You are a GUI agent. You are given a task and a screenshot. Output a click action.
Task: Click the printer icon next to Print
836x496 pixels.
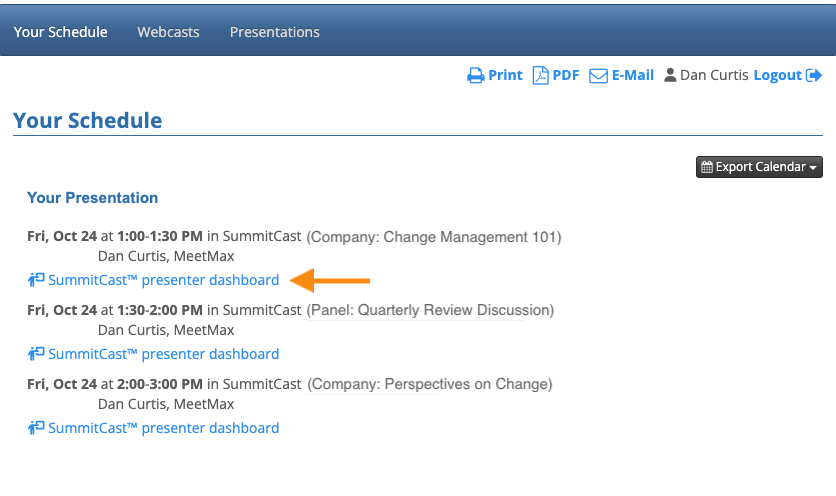(476, 76)
